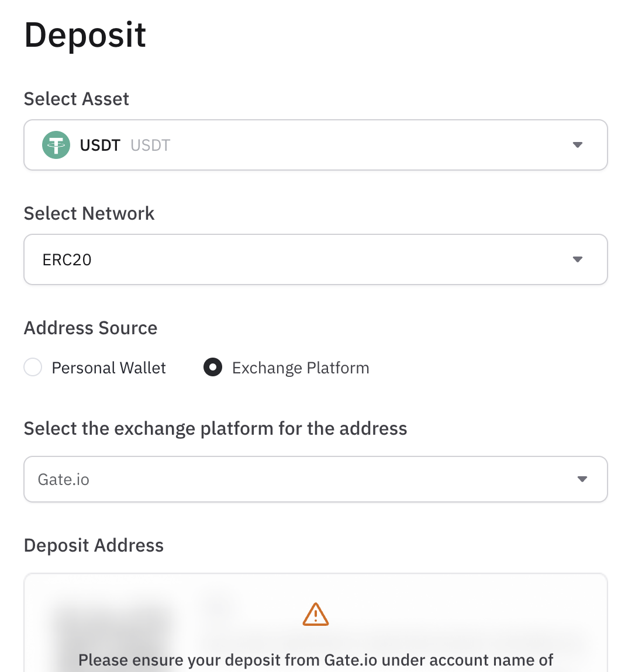The image size is (635, 672).
Task: Click the dropdown arrow on the Gate.io selector
Action: click(582, 479)
